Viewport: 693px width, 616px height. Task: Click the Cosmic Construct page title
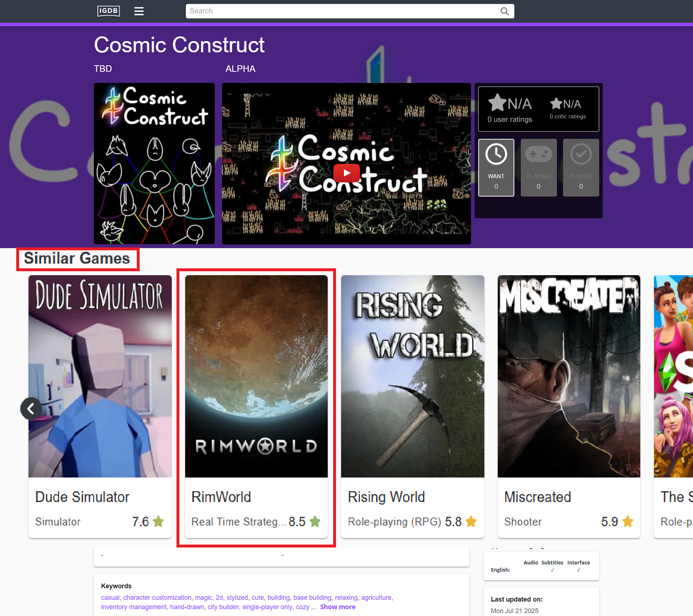(x=179, y=45)
